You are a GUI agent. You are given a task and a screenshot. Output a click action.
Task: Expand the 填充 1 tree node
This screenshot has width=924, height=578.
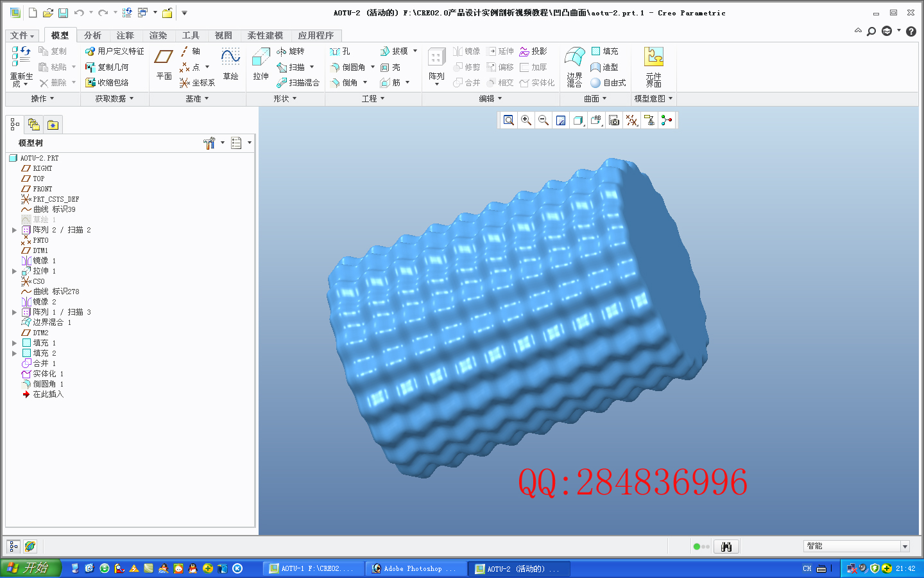14,343
